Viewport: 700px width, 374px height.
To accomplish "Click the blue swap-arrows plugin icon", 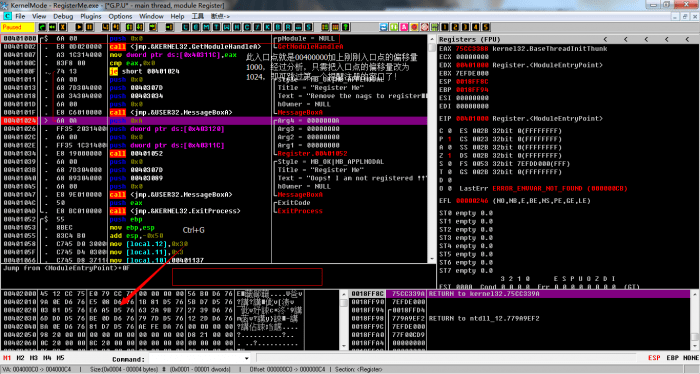I will pos(383,27).
